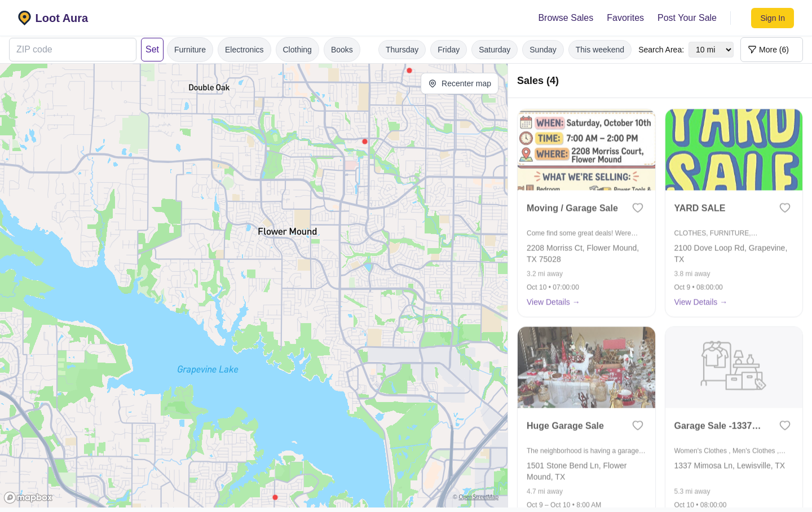The image size is (812, 512).
Task: Click the 2100 Dove Loop Rd address
Action: click(730, 254)
